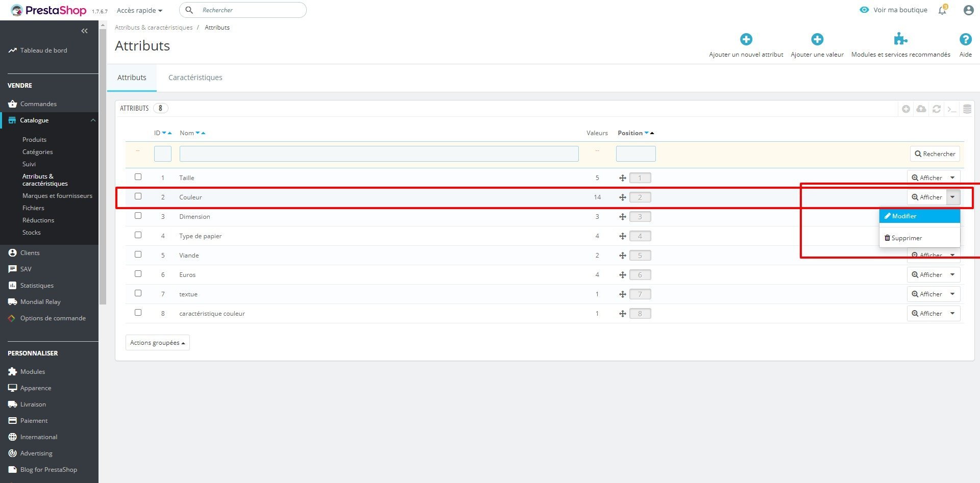Sort Nom column ascending arrow

point(203,133)
